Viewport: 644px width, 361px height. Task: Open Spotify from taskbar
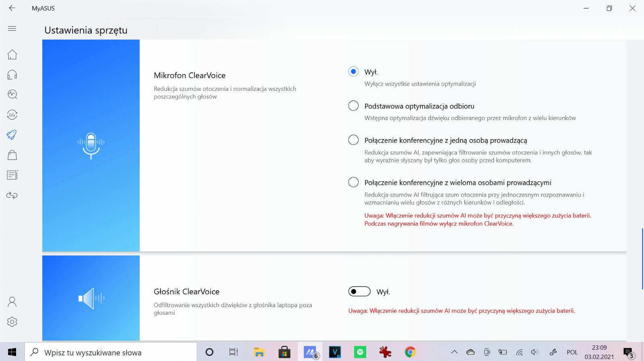click(360, 352)
